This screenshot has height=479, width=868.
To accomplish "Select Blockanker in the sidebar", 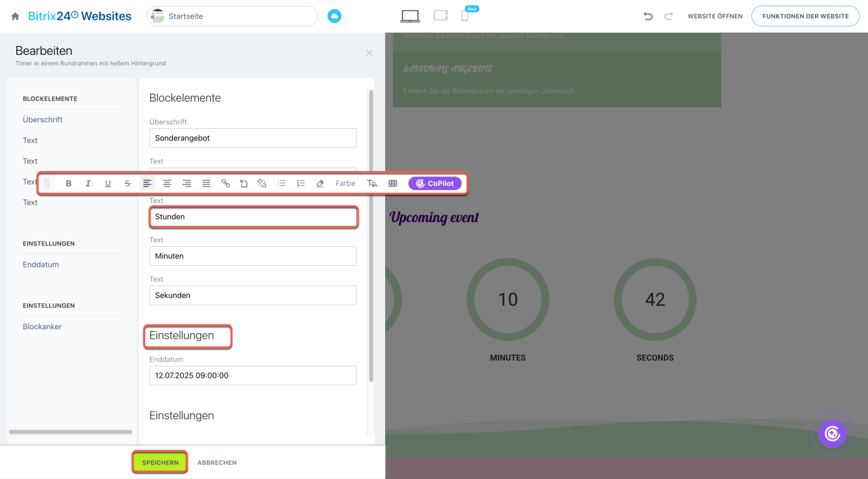I will [42, 326].
